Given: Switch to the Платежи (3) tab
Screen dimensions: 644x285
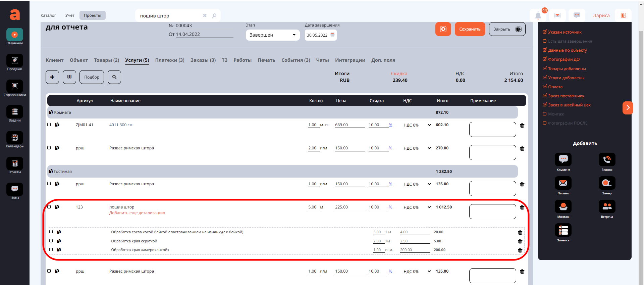Looking at the screenshot, I should (170, 60).
